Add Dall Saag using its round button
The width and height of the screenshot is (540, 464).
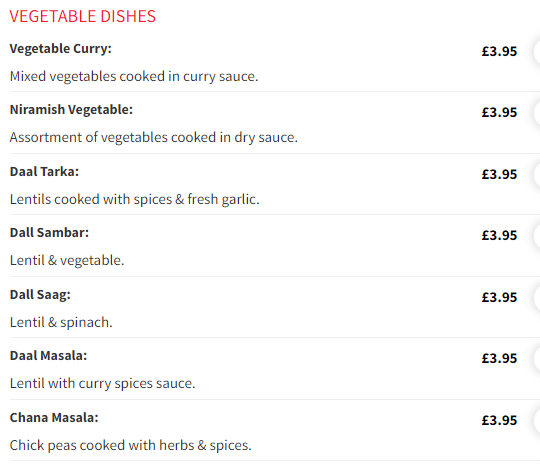tap(537, 297)
